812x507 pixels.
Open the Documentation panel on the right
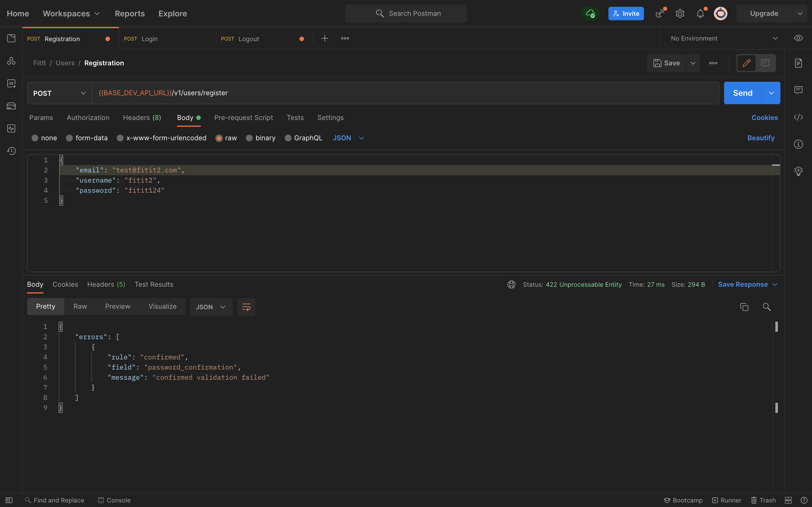tap(798, 63)
